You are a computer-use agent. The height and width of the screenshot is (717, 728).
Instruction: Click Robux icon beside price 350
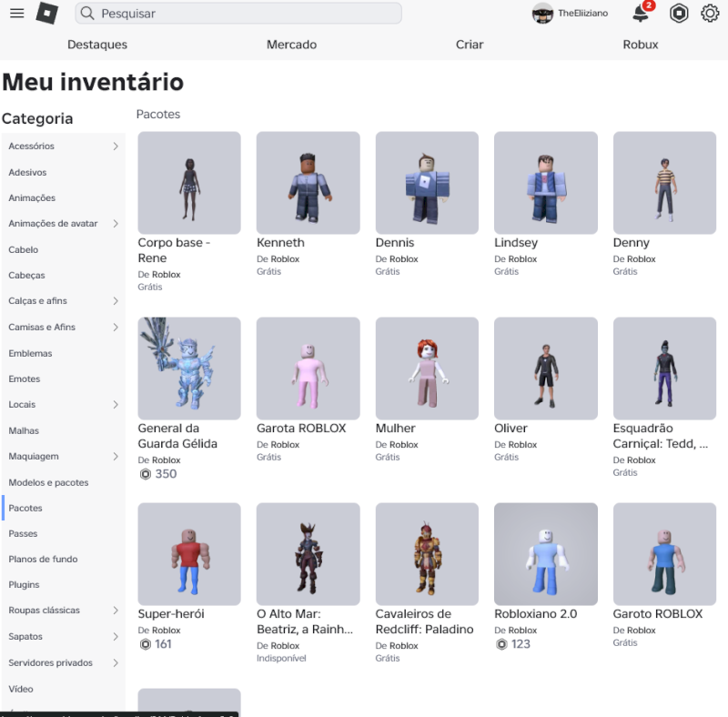tap(146, 474)
